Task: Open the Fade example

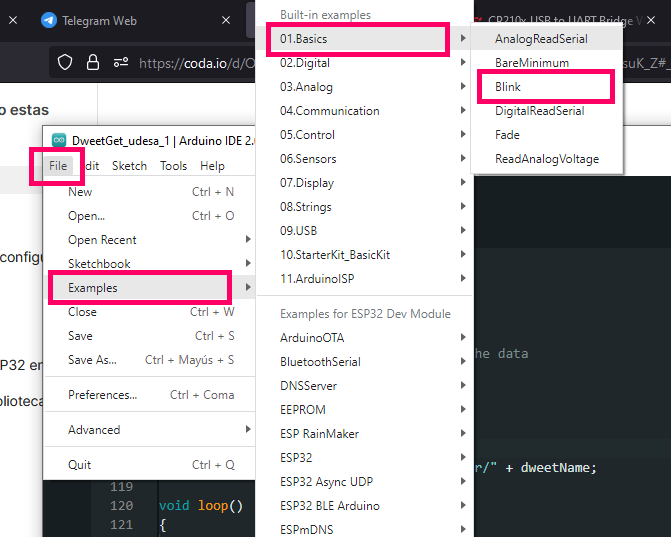Action: point(547,134)
